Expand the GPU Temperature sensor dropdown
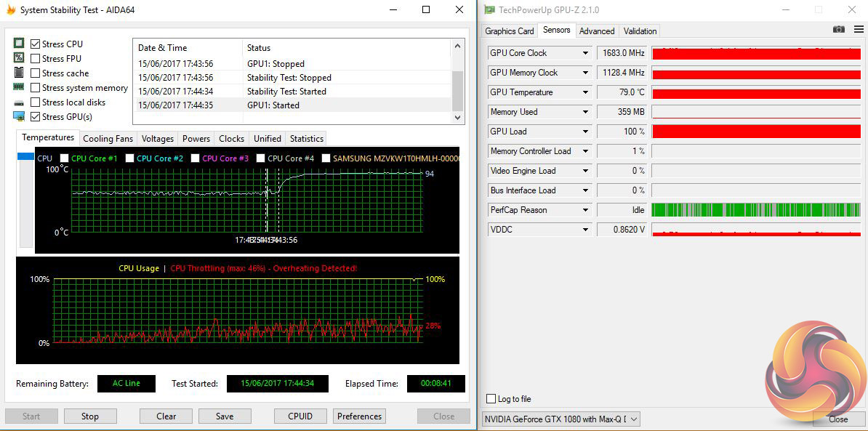The image size is (868, 431). tap(585, 92)
